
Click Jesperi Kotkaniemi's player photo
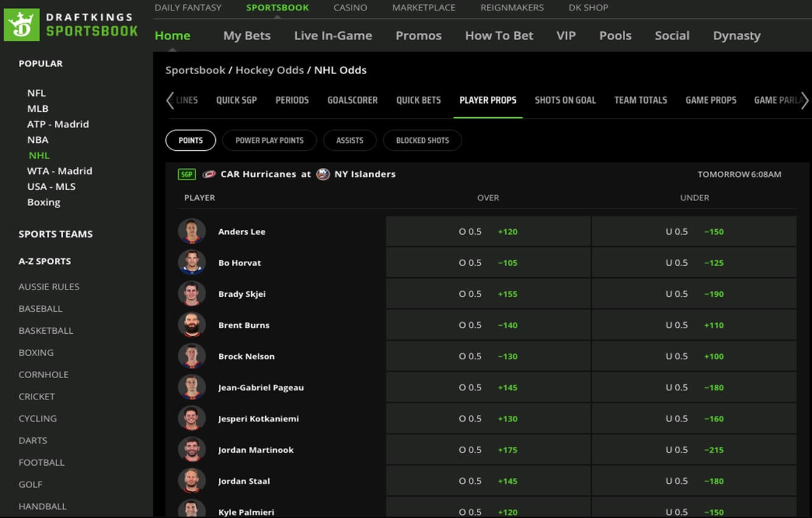(x=192, y=419)
